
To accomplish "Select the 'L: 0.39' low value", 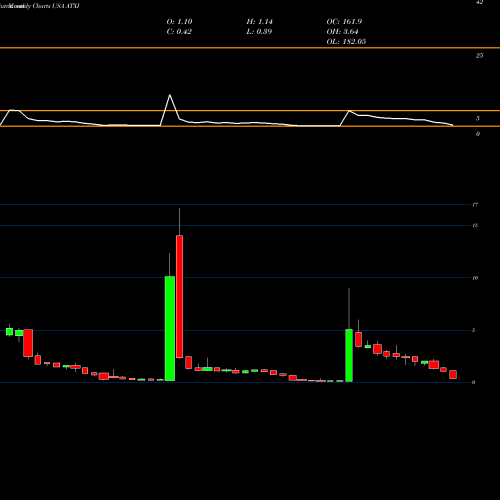I will pyautogui.click(x=259, y=32).
